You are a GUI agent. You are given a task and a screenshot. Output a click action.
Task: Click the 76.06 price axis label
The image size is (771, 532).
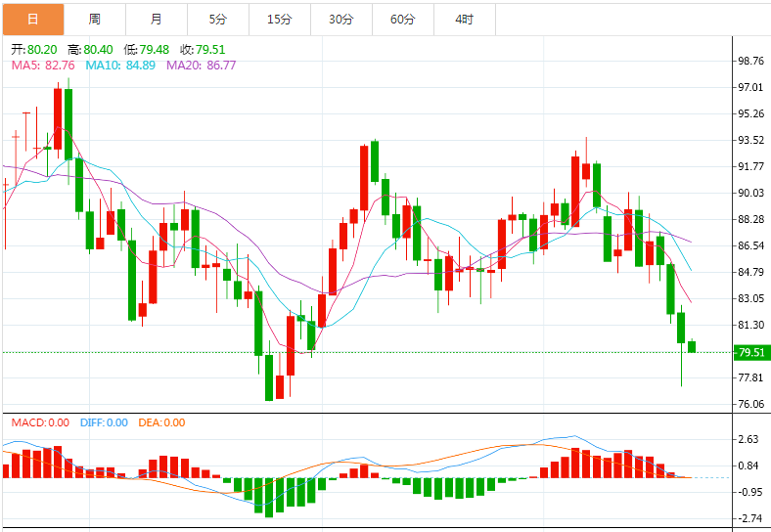(750, 404)
